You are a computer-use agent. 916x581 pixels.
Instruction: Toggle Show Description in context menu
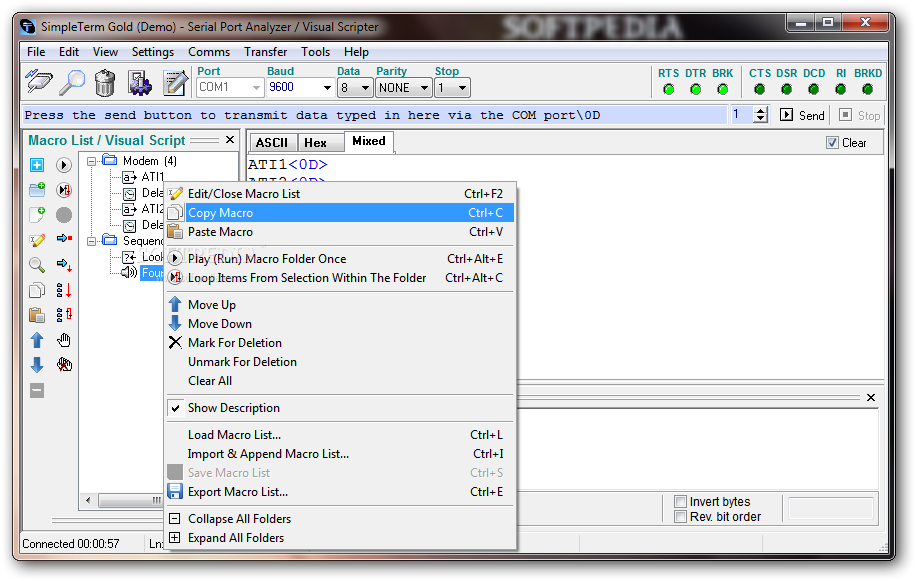(340, 408)
